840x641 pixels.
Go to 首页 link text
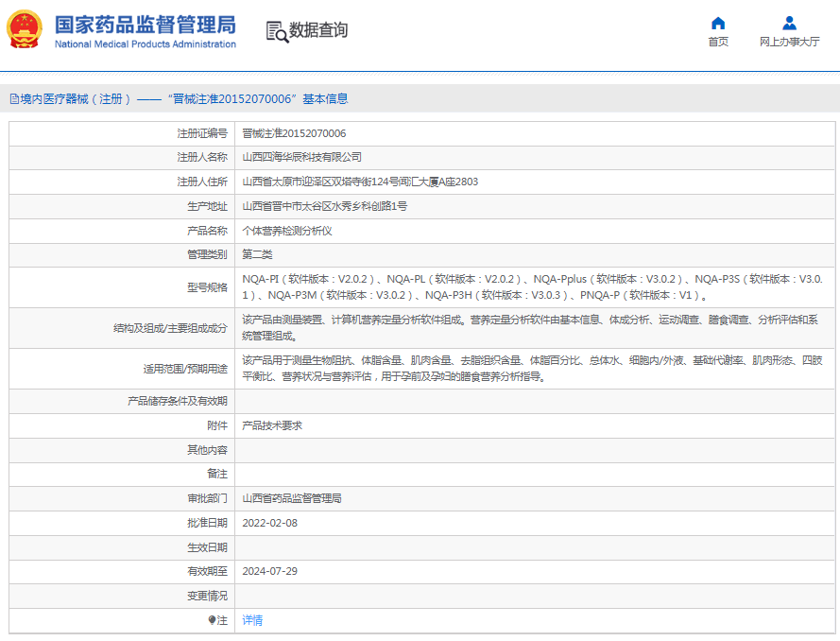pyautogui.click(x=718, y=42)
